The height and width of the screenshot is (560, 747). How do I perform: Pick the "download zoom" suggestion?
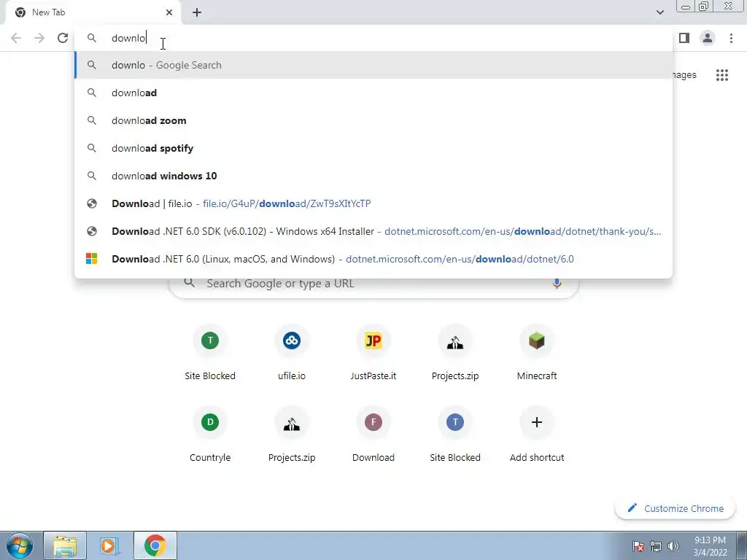[x=373, y=120]
